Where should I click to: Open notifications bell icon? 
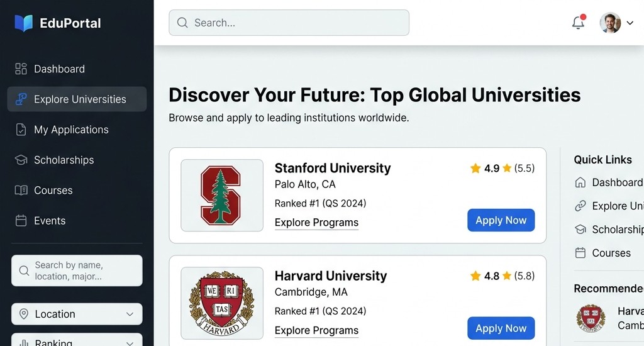[x=579, y=22]
